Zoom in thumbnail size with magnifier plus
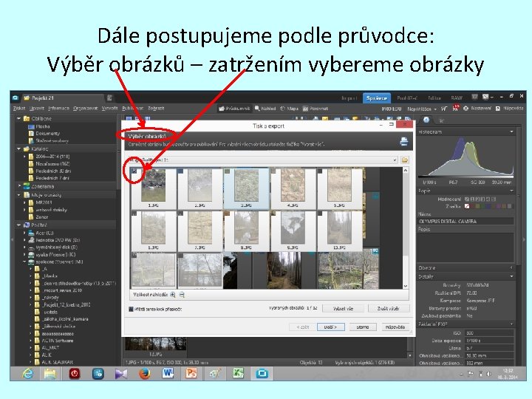Image resolution: width=532 pixels, height=399 pixels. [x=173, y=295]
